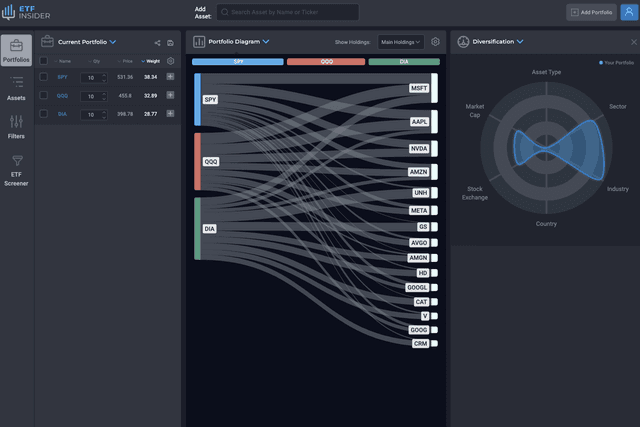Image resolution: width=640 pixels, height=427 pixels.
Task: Open the Main Holdings dropdown
Action: tap(400, 42)
